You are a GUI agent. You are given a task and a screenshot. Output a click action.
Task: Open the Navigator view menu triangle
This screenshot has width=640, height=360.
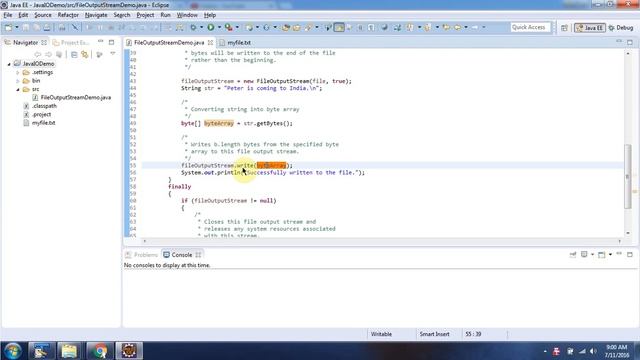tap(113, 54)
